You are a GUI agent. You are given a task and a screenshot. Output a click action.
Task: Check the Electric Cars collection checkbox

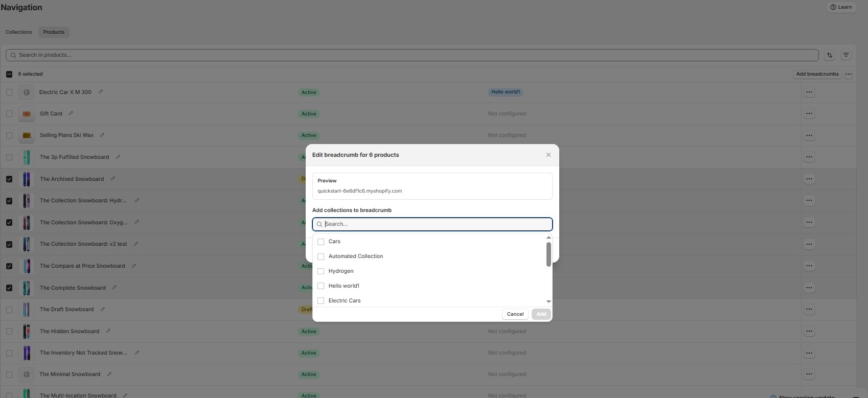pos(321,301)
